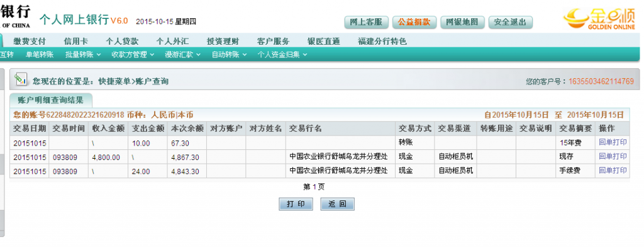Screen dimensions: 644x247
Task: Click the customer number 1635503462114769
Action: (601, 81)
